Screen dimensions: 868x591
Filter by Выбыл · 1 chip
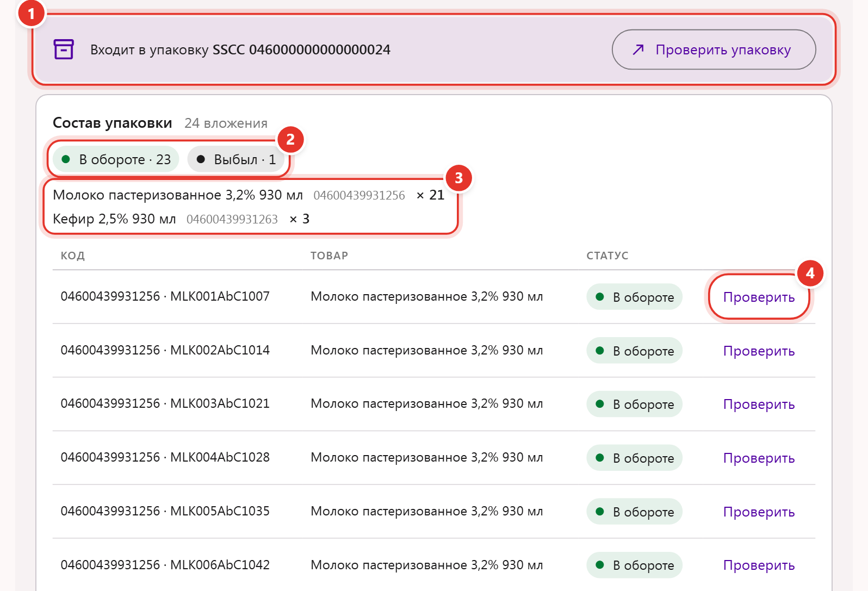[235, 159]
